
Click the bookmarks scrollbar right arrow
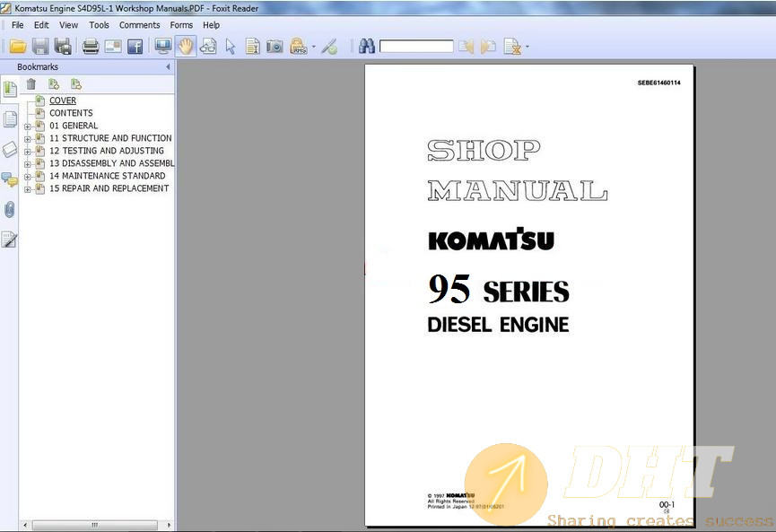[x=169, y=525]
